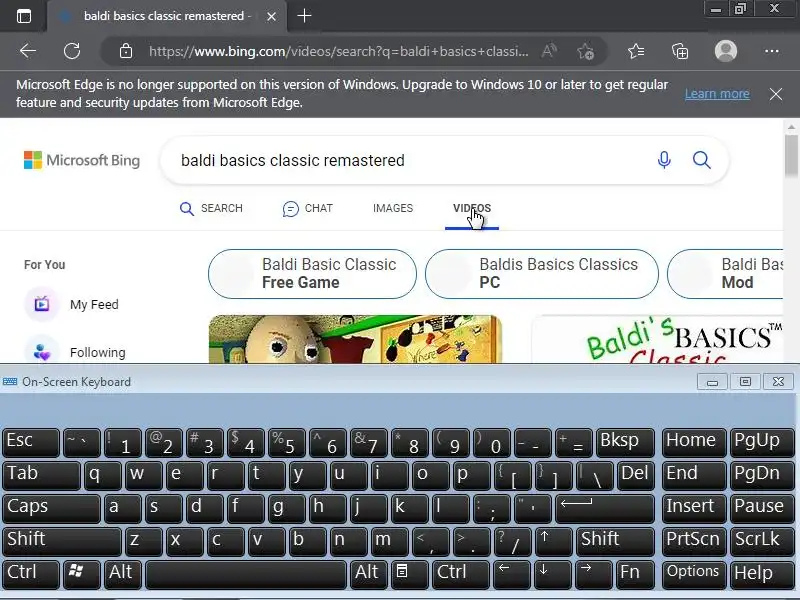Image resolution: width=800 pixels, height=600 pixels.
Task: Switch to the SEARCH tab
Action: point(211,208)
